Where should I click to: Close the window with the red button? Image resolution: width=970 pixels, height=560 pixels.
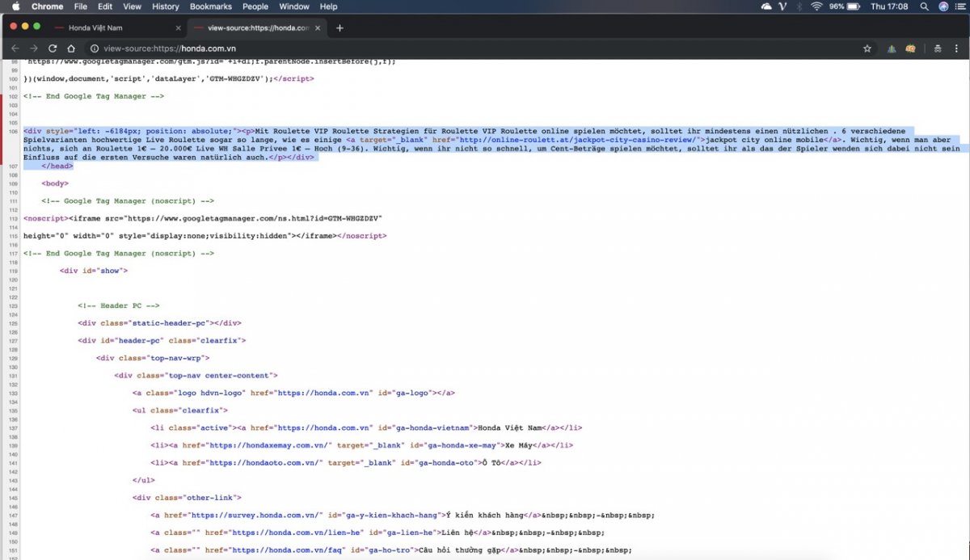tap(14, 27)
